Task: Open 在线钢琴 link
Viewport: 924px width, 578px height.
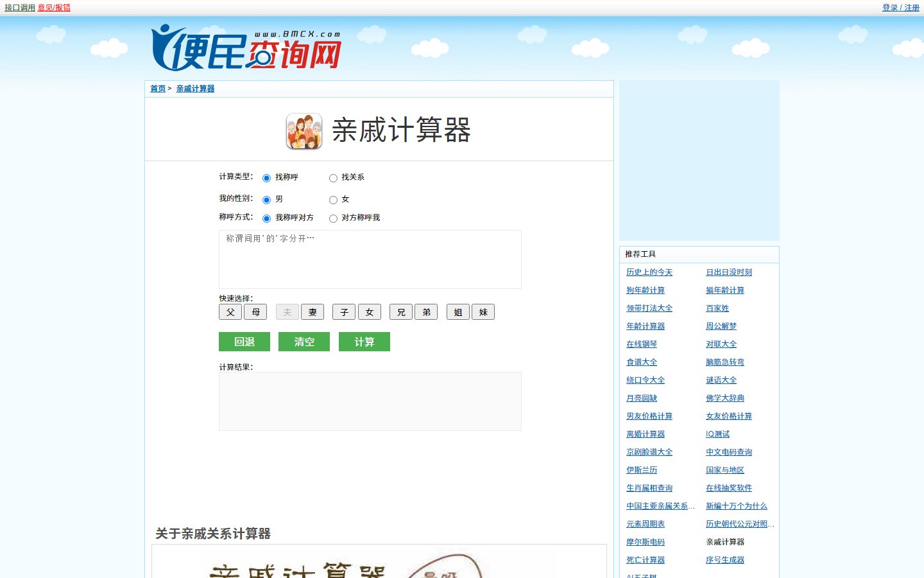Action: click(x=642, y=344)
